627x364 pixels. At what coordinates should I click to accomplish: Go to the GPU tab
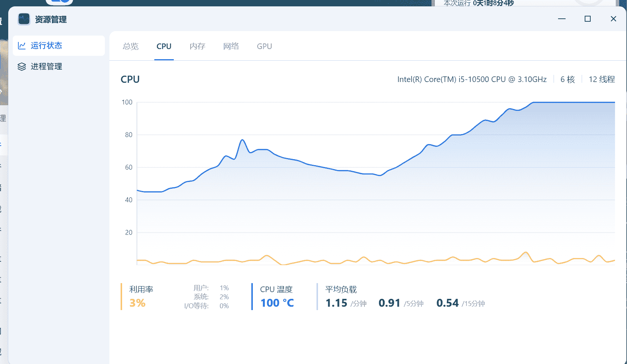(264, 46)
